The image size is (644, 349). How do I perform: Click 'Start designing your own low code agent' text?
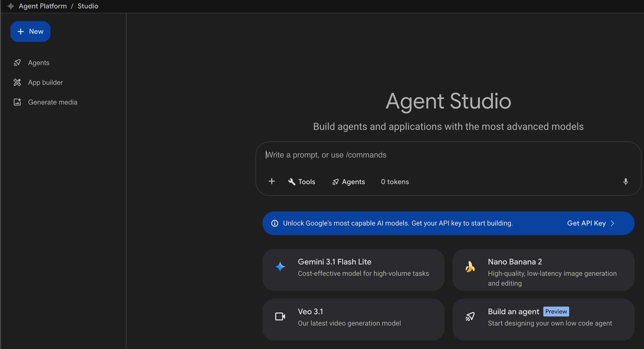pyautogui.click(x=550, y=323)
